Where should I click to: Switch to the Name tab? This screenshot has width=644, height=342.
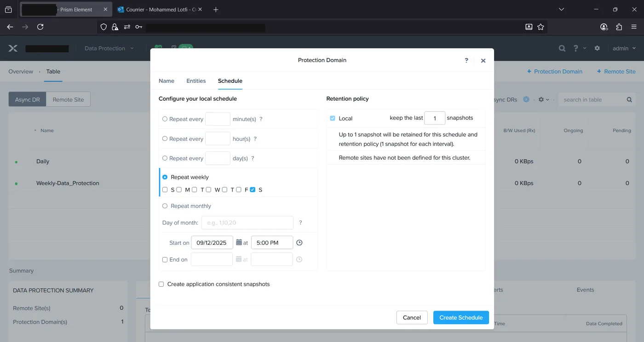(167, 81)
